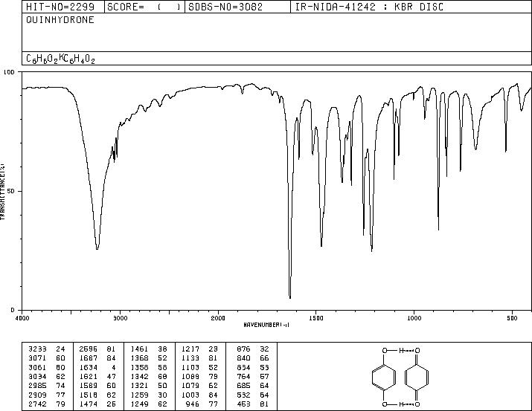Screen dimensions: 532x411
Task: Click the 100 label on the transmittance axis
Action: 9,72
